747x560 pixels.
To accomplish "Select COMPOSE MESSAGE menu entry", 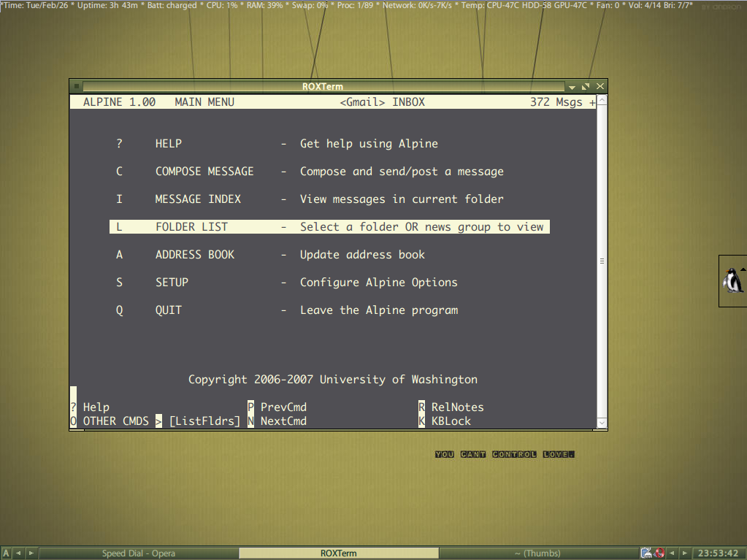I will click(x=204, y=172).
